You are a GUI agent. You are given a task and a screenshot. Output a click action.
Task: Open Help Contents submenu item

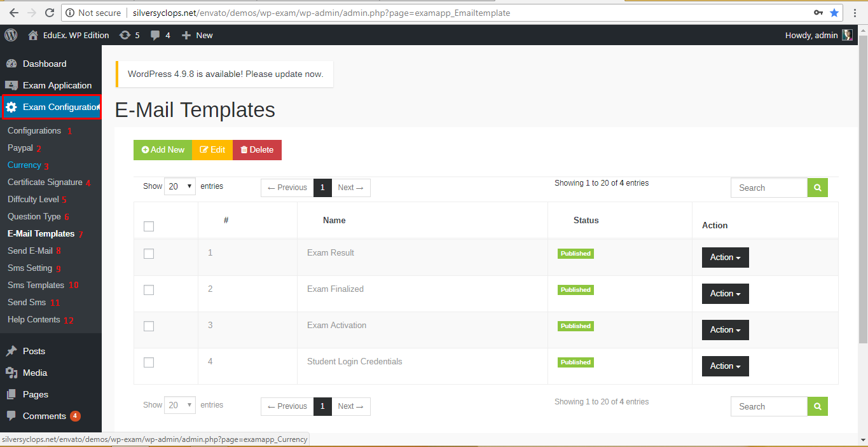pos(34,319)
